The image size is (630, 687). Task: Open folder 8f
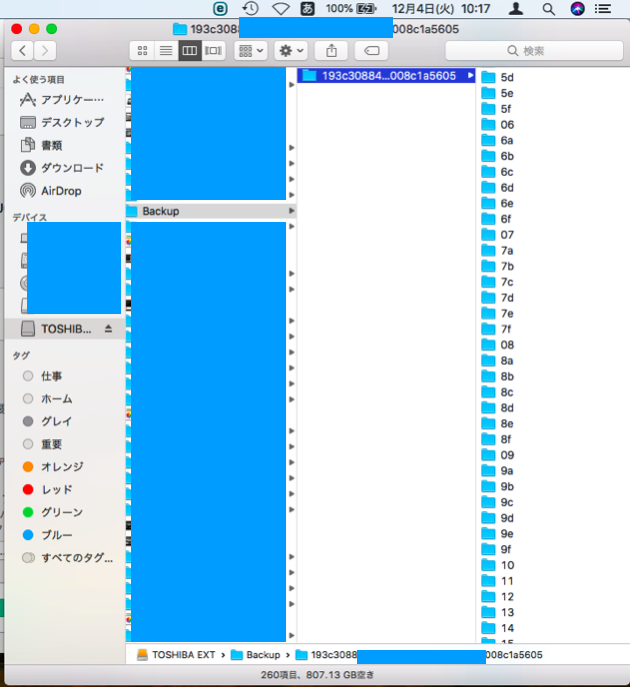(x=496, y=439)
